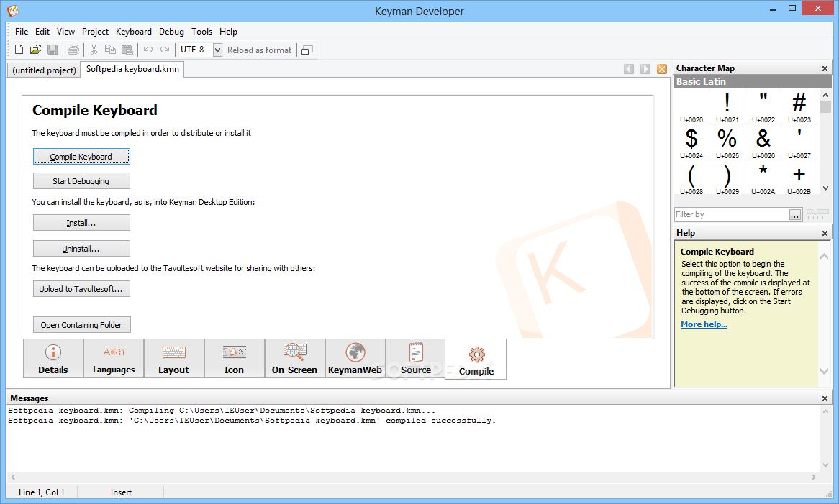Switch to the On-Screen tab
This screenshot has width=839, height=504.
(294, 359)
